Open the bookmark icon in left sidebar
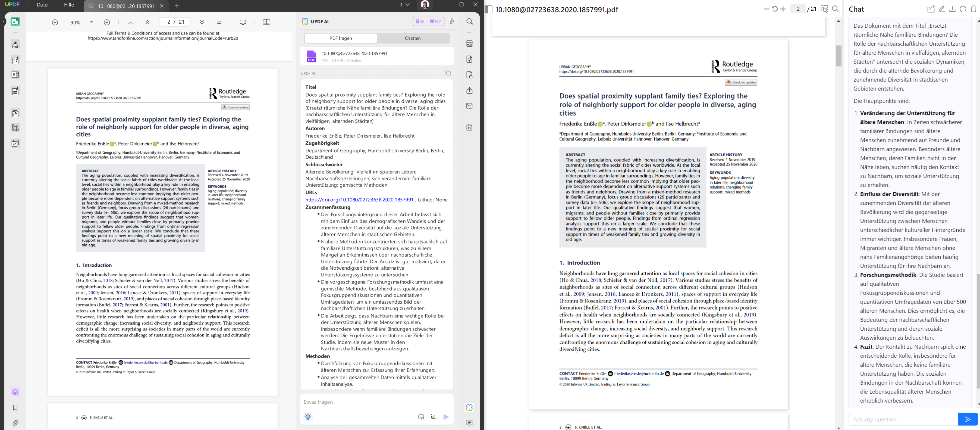Viewport: 980px width, 430px height. 15,407
